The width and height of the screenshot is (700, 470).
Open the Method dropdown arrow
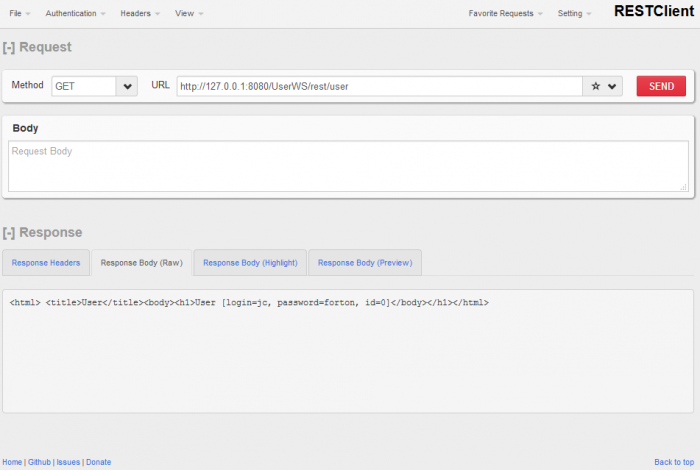(127, 87)
